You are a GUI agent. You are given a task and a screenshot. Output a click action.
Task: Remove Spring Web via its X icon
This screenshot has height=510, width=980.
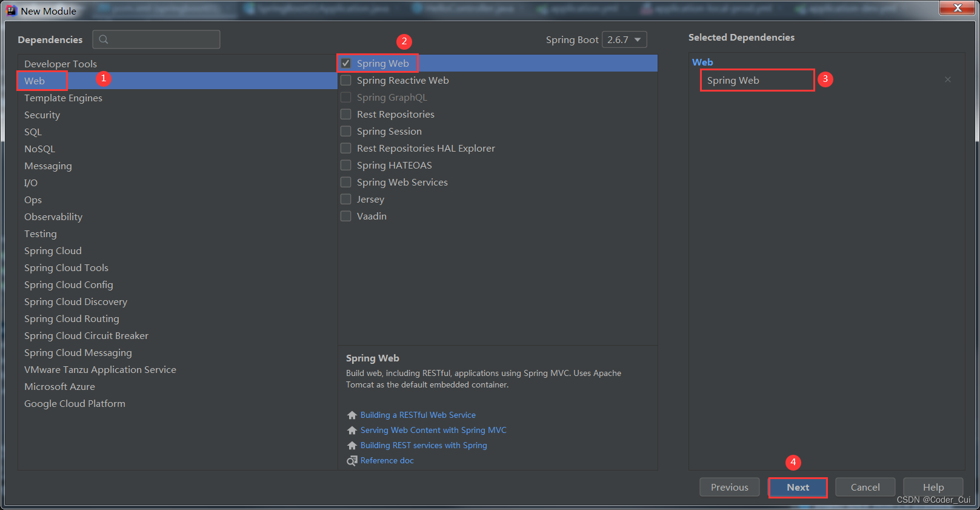948,79
